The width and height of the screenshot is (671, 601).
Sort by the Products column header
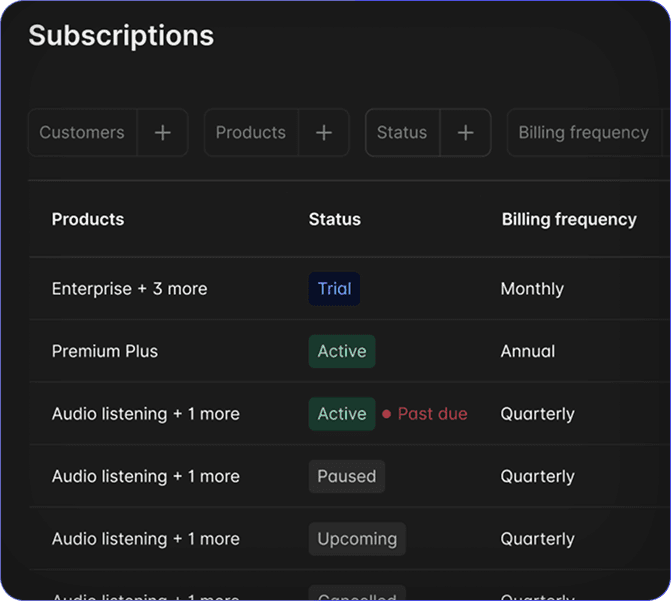88,219
